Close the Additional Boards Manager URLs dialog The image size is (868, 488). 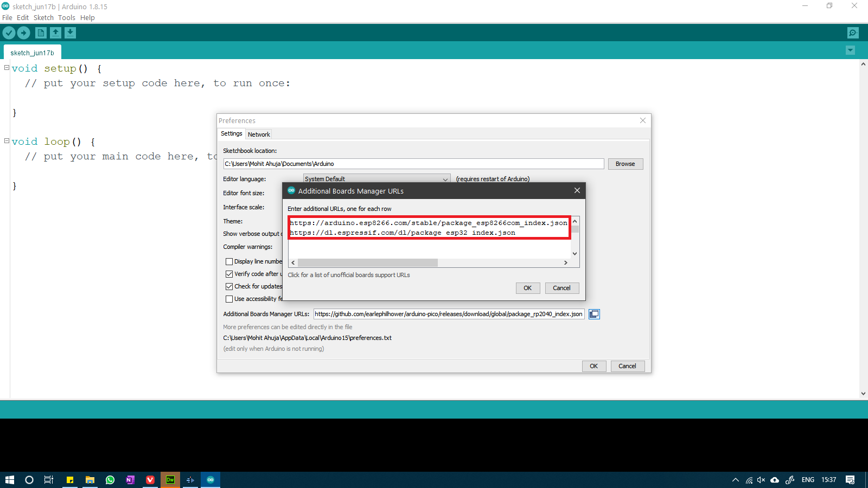577,190
